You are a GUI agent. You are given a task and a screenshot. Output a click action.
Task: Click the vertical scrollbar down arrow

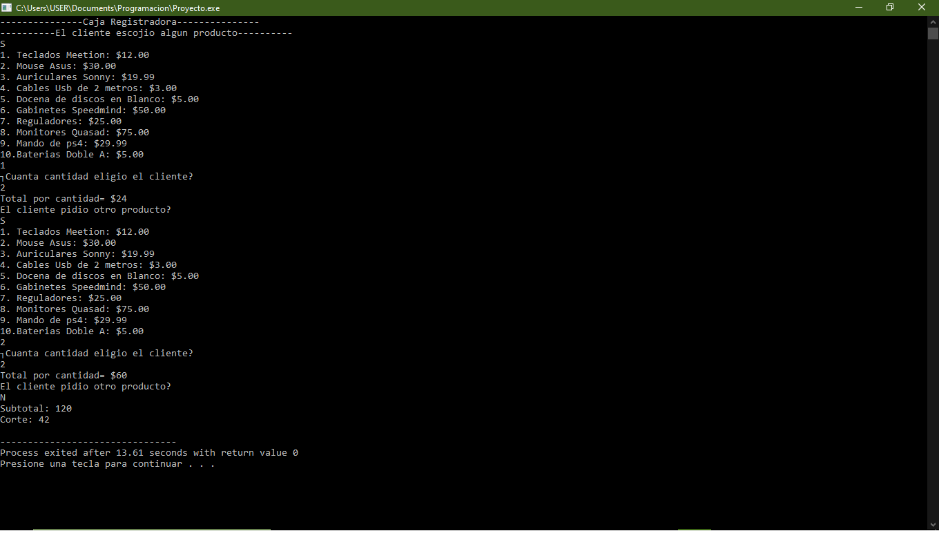pos(933,524)
